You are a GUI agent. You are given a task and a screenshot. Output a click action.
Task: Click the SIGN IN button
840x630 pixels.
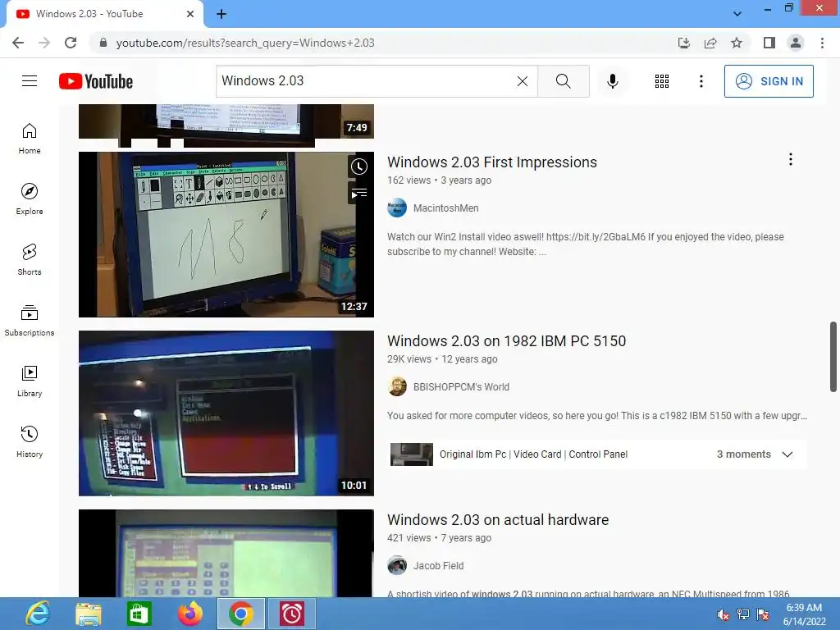click(x=768, y=81)
